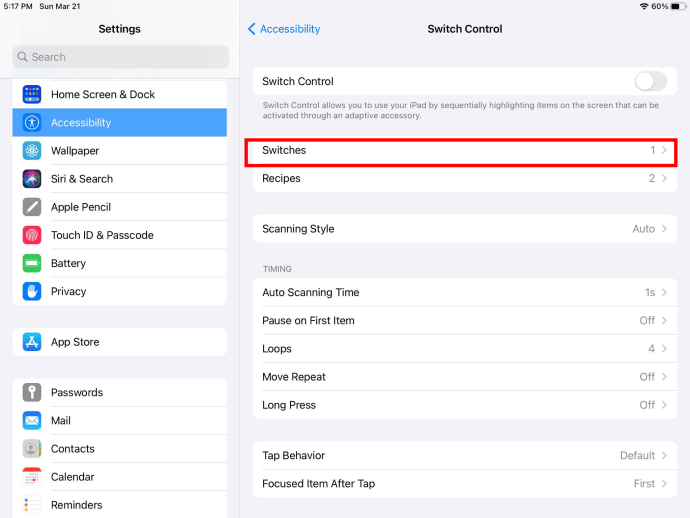Select Privacy in the settings sidebar
The image size is (690, 518).
(68, 291)
